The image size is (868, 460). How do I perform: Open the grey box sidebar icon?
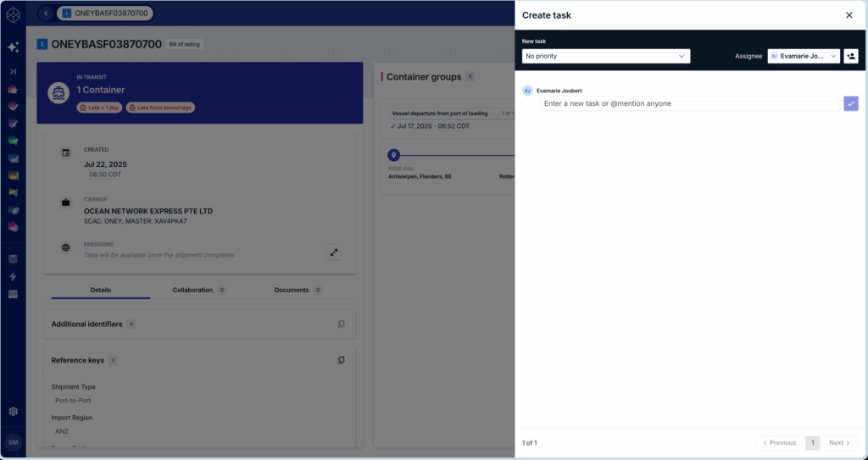tap(14, 258)
